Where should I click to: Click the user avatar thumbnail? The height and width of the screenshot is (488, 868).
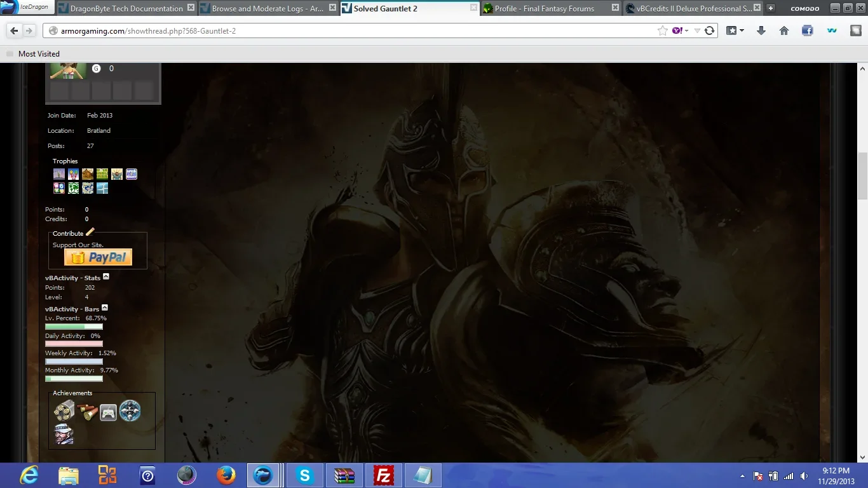(68, 70)
